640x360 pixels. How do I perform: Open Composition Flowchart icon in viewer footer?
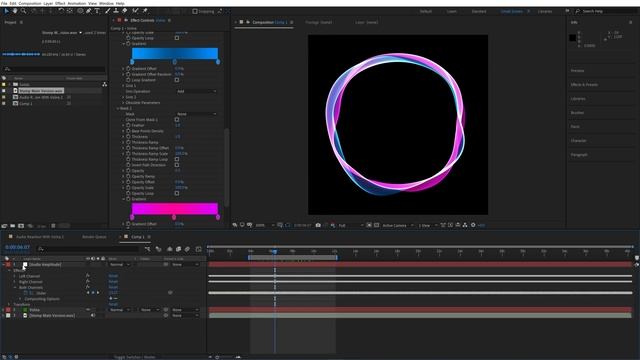pos(465,225)
